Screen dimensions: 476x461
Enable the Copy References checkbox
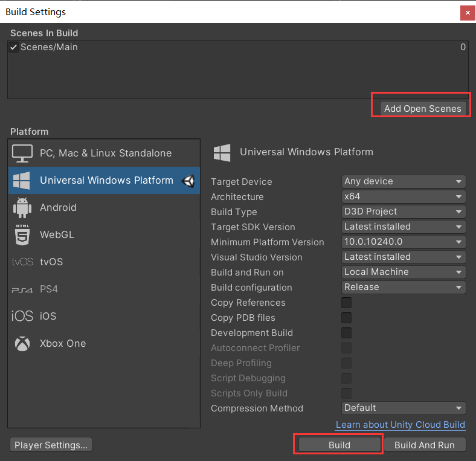(x=346, y=303)
